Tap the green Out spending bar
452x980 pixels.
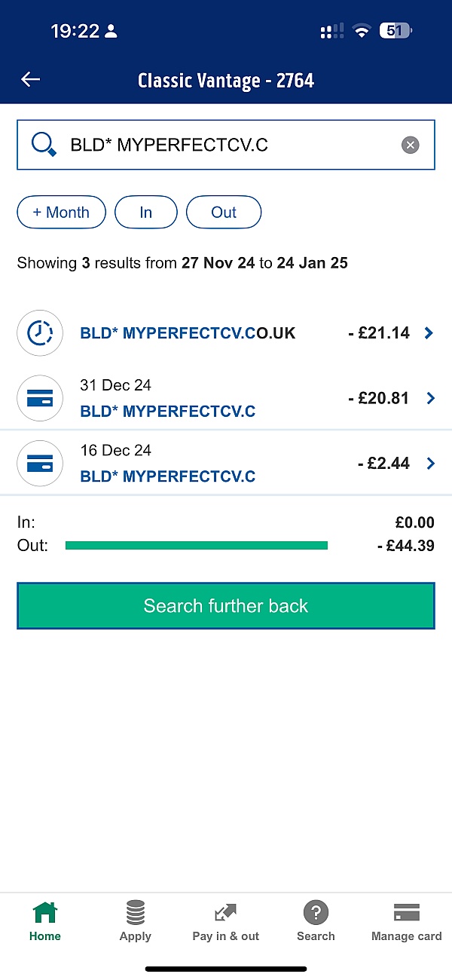pos(196,545)
